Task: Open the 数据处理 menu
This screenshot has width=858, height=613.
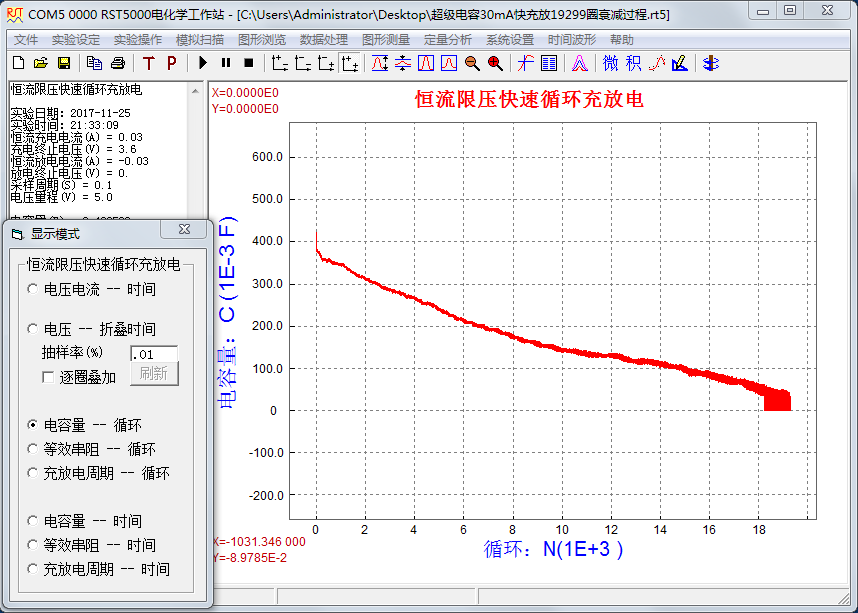Action: pyautogui.click(x=323, y=40)
